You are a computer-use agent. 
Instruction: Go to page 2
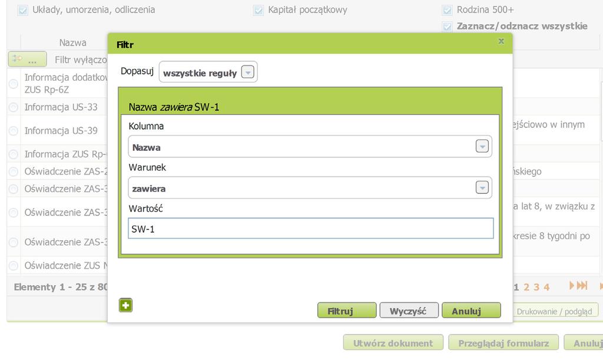526,287
